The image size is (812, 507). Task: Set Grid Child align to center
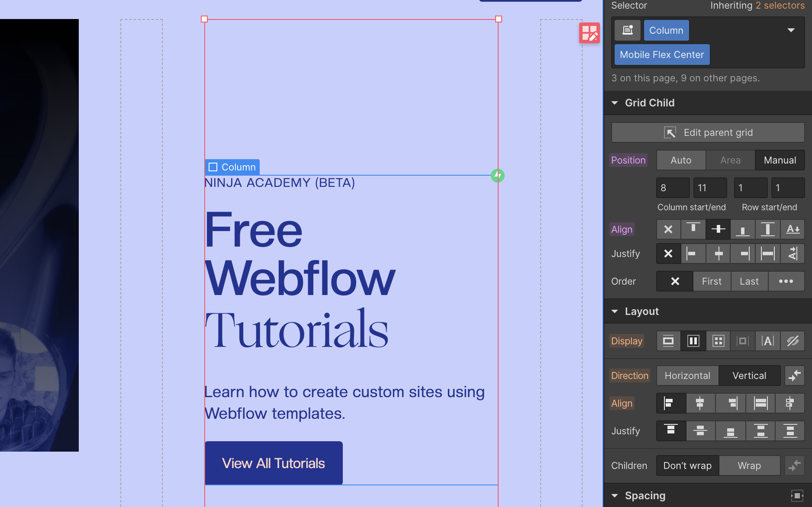(718, 229)
